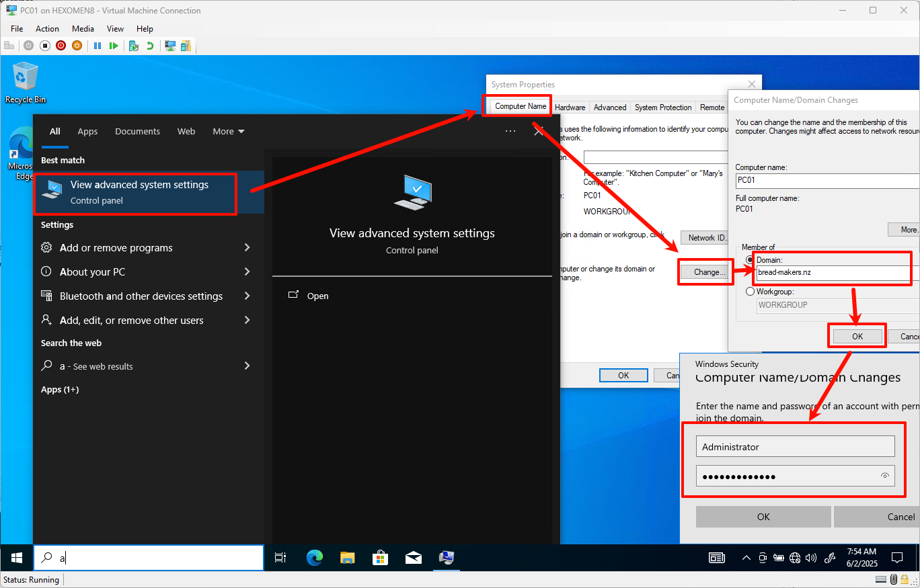Revert the VM using green arrow icon
The width and height of the screenshot is (920, 588).
pos(150,46)
